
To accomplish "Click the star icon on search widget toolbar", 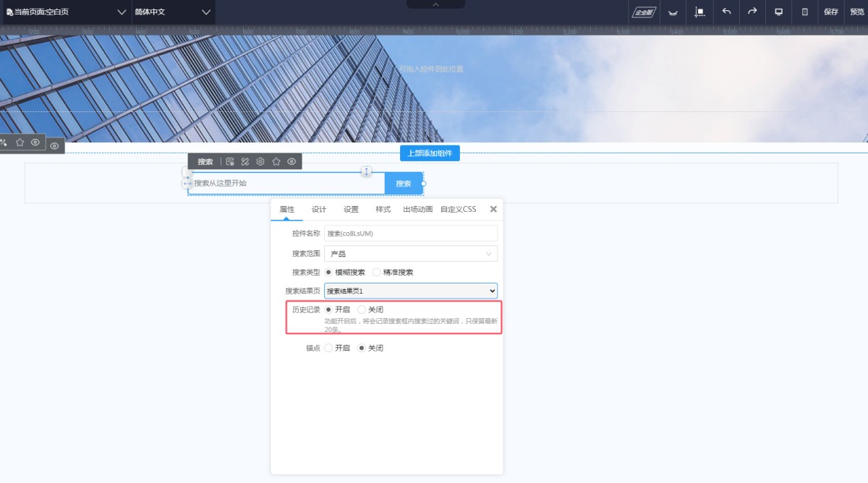I will coord(276,162).
